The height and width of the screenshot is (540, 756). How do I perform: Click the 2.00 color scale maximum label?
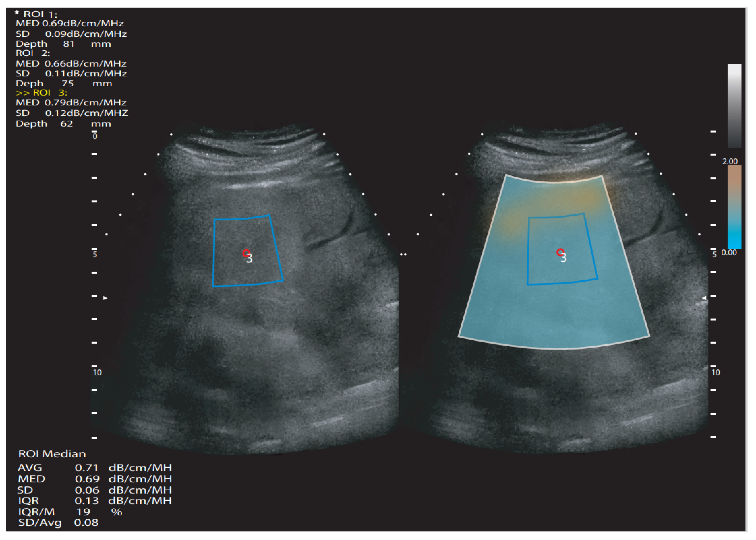coord(730,161)
